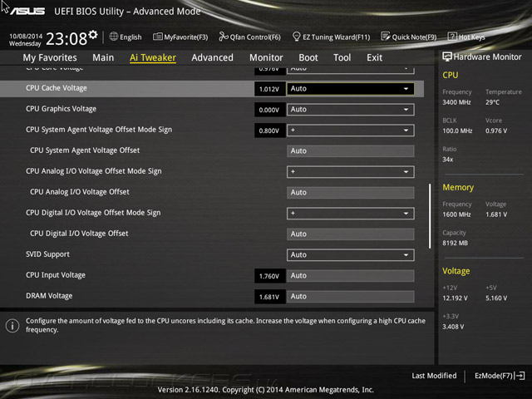Open the Boot tab
The width and height of the screenshot is (532, 399).
pos(308,57)
